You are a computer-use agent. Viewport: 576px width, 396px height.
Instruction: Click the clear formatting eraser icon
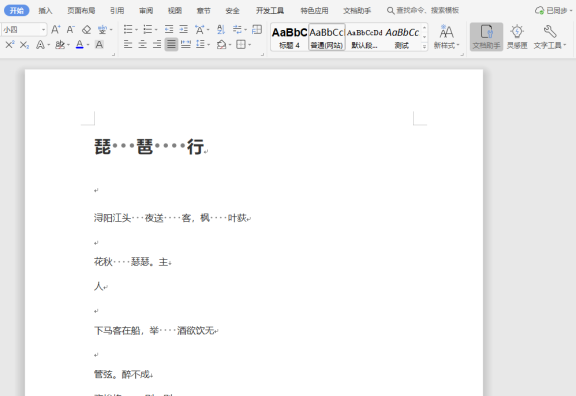(86, 29)
